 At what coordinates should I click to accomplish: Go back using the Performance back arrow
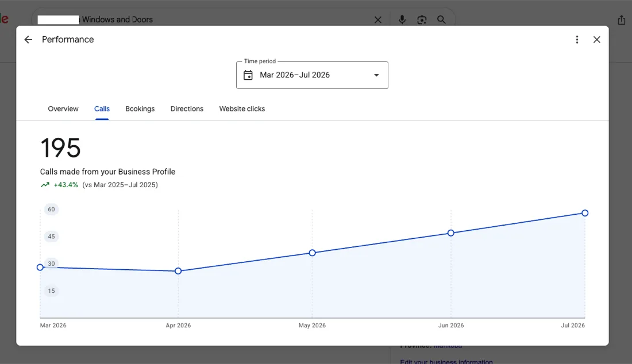[28, 40]
